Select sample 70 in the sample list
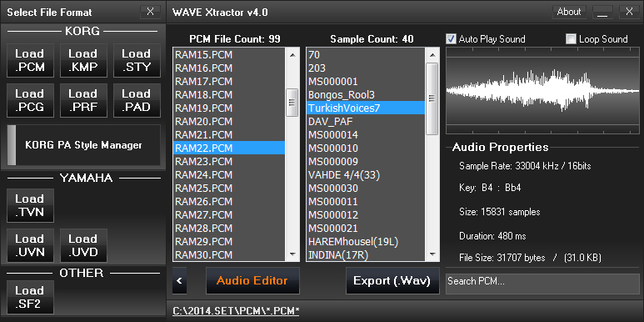Viewport: 644px width, 322px height. [366, 55]
